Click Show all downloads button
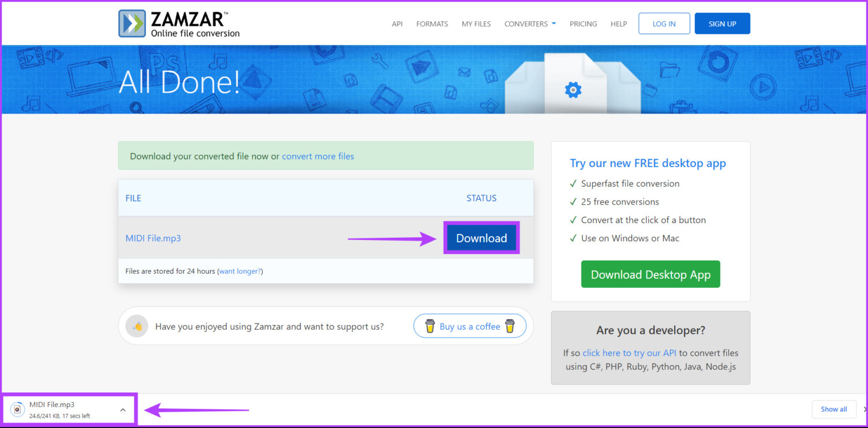 tap(834, 409)
